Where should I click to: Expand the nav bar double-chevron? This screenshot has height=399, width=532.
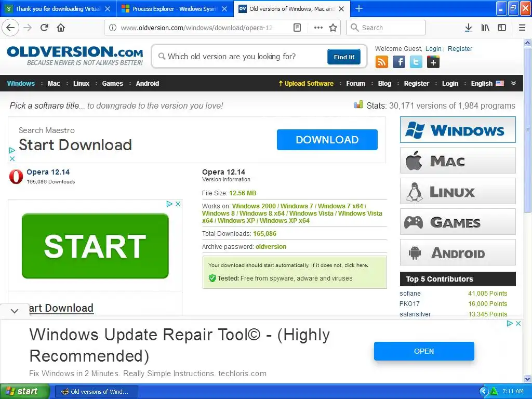[x=513, y=83]
